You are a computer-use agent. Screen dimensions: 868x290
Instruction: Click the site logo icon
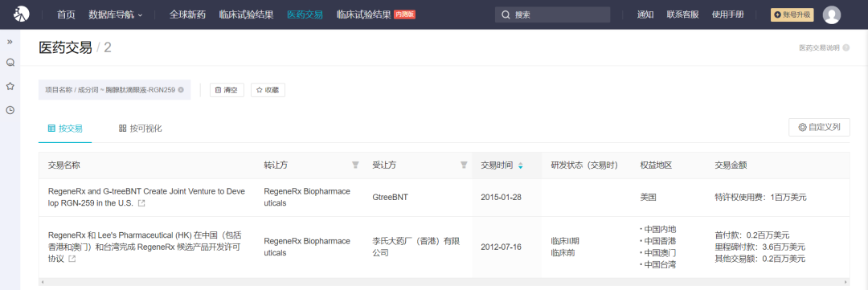tap(21, 14)
